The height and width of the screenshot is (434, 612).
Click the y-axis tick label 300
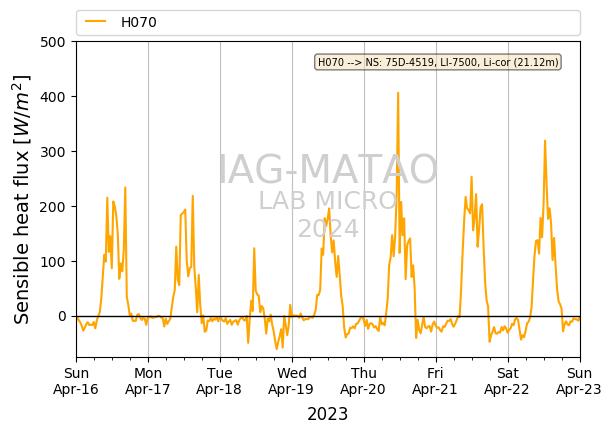53,152
